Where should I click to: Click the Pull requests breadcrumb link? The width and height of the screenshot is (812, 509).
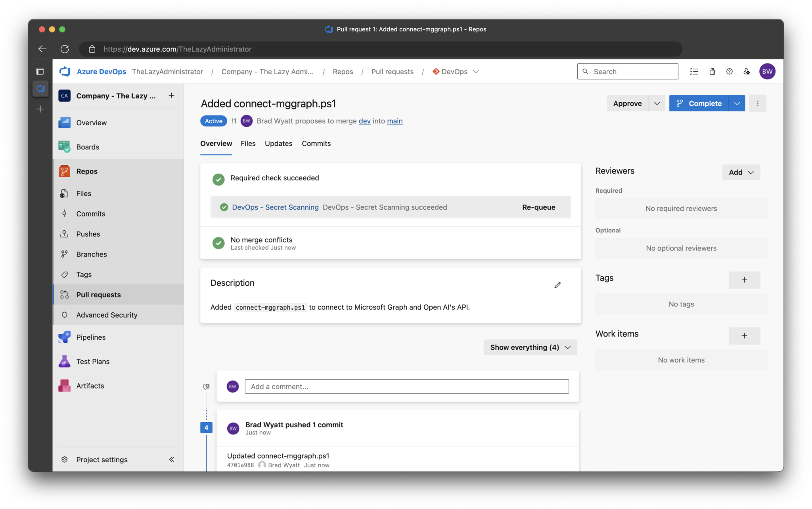pyautogui.click(x=392, y=71)
